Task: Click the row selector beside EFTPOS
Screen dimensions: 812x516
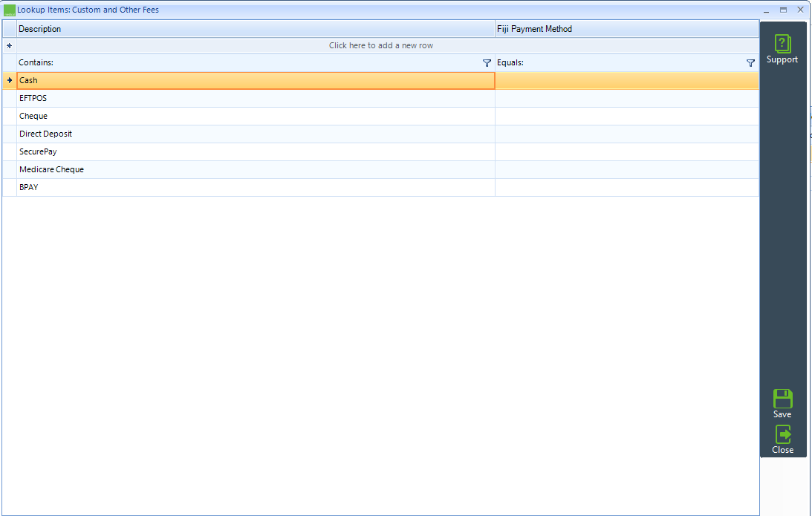Action: click(10, 98)
